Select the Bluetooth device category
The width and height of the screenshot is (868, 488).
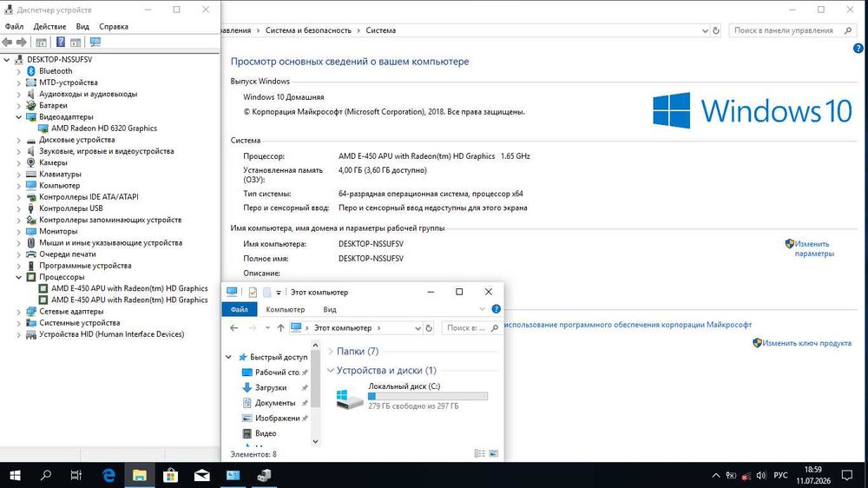(x=56, y=71)
